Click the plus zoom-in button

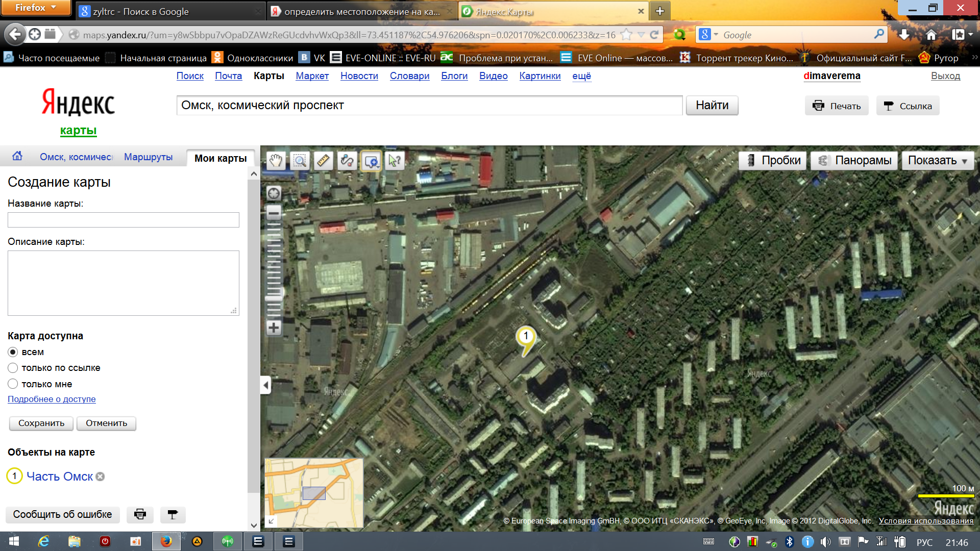pos(274,328)
